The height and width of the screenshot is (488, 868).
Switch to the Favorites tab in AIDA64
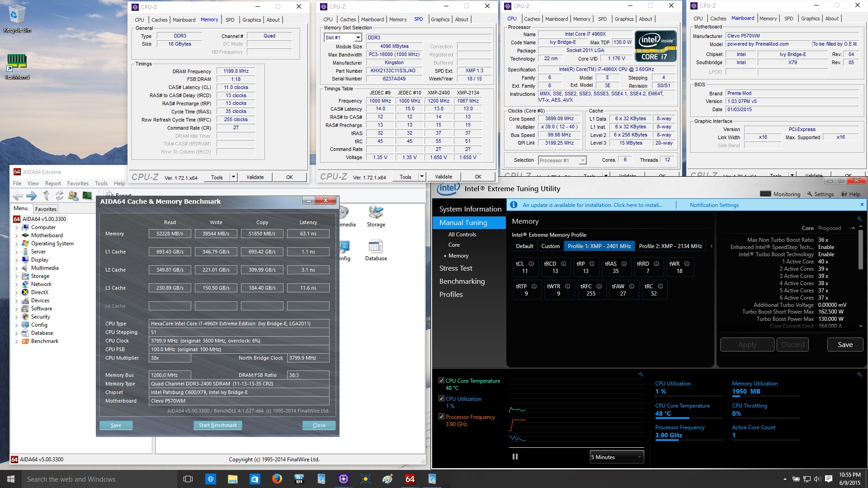[x=46, y=209]
